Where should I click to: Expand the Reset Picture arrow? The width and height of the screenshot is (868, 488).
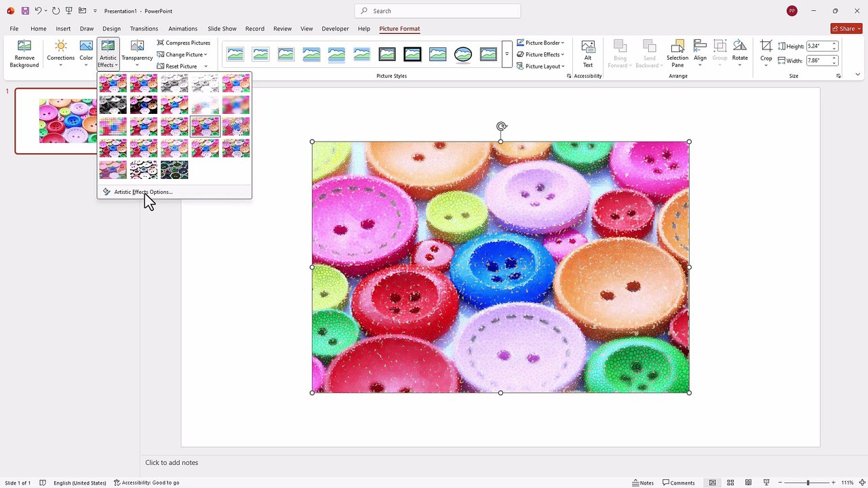pyautogui.click(x=205, y=66)
